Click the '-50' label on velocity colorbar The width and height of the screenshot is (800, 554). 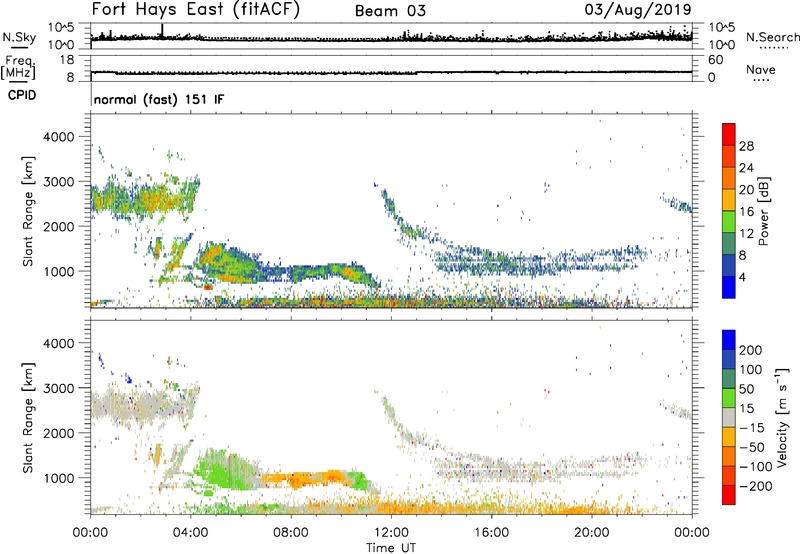pos(752,447)
